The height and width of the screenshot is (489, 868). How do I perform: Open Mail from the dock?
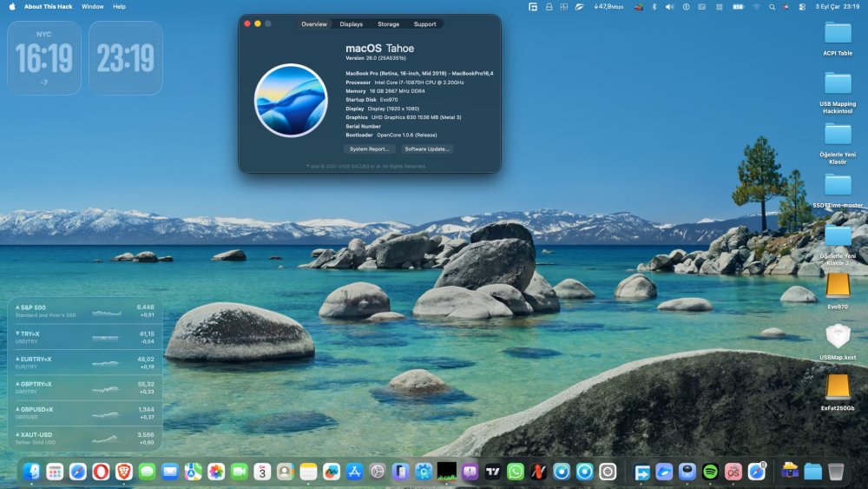point(170,472)
